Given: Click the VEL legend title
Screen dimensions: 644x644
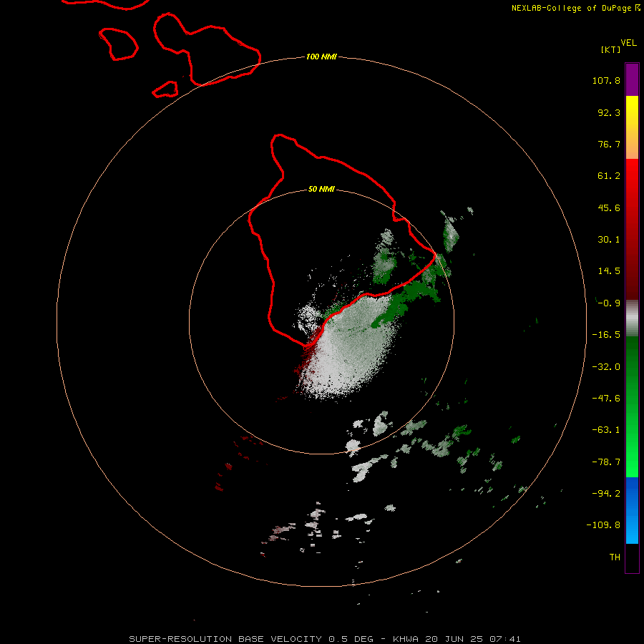Looking at the screenshot, I should [x=629, y=43].
